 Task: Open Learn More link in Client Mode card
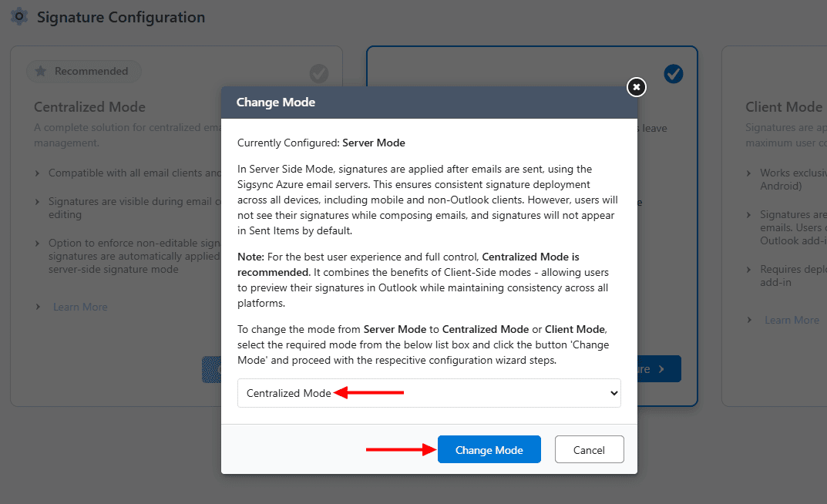[x=792, y=321]
